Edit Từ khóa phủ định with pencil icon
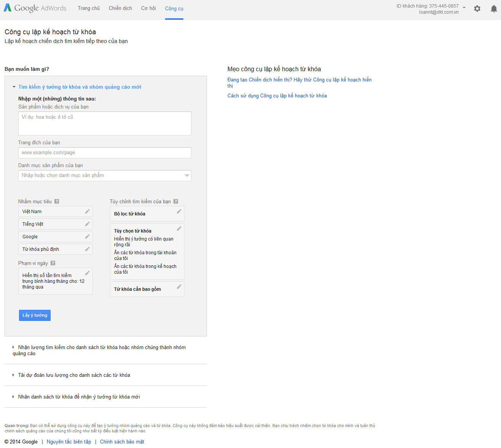 [87, 249]
